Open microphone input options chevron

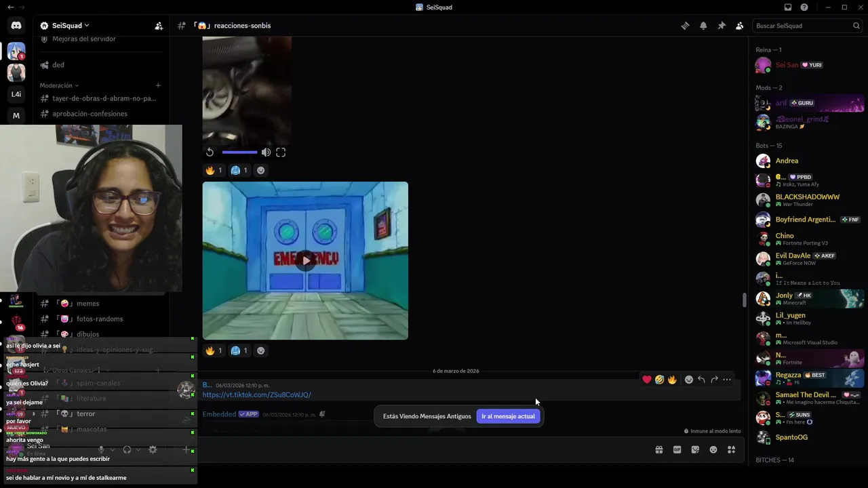coord(113,449)
